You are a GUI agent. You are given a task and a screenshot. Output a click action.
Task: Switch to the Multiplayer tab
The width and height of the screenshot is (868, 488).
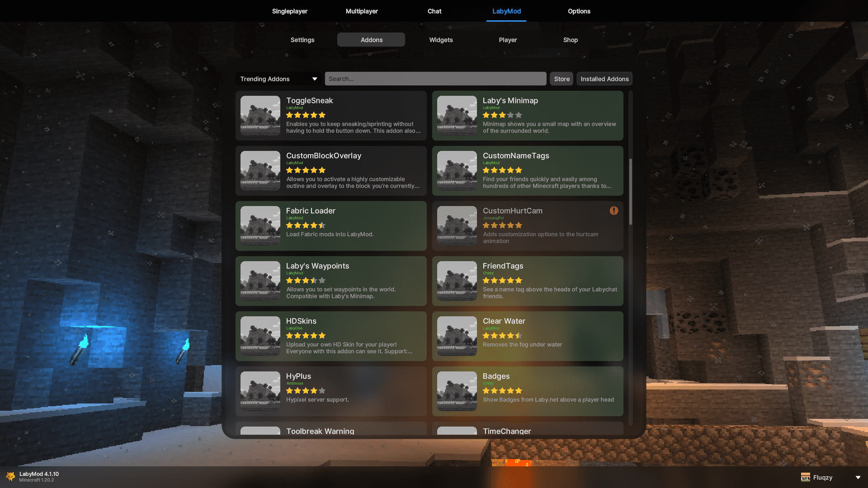tap(362, 11)
